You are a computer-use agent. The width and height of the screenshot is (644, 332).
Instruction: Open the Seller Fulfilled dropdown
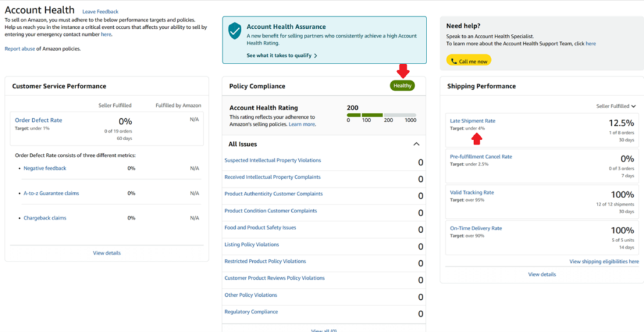(x=616, y=106)
